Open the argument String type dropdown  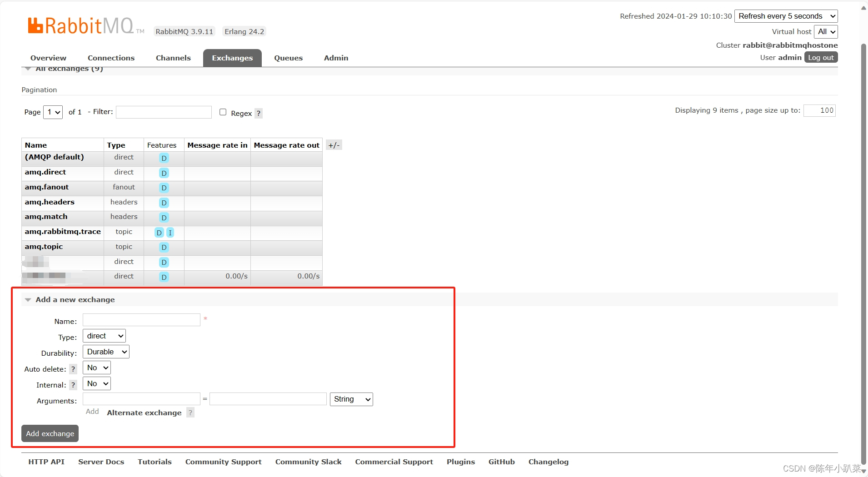pyautogui.click(x=351, y=399)
